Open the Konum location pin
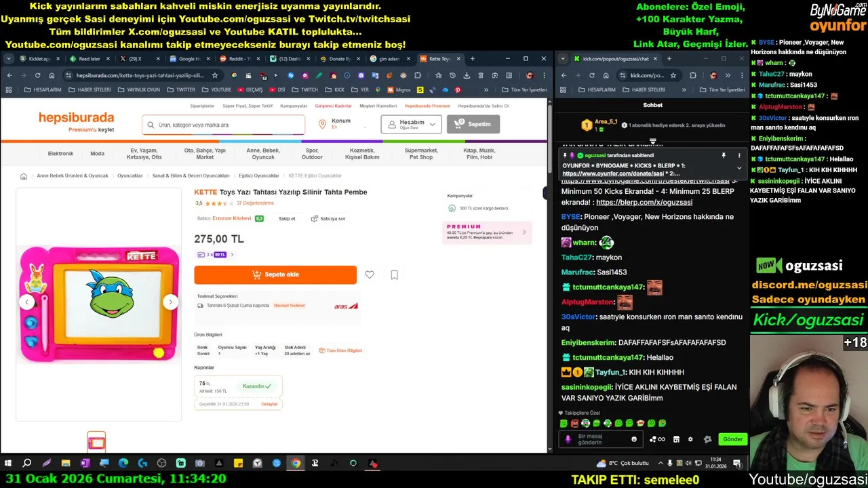Viewport: 868px width, 488px height. tap(322, 124)
